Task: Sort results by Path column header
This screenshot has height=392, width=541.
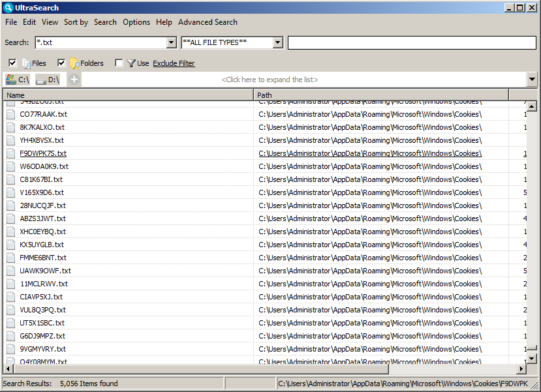Action: 381,95
